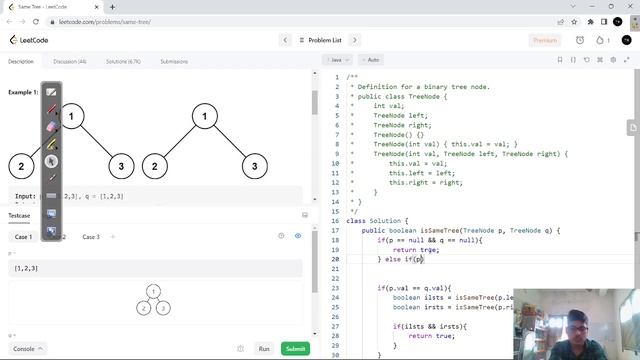
Task: Select the red pen annotation tool
Action: click(x=51, y=109)
